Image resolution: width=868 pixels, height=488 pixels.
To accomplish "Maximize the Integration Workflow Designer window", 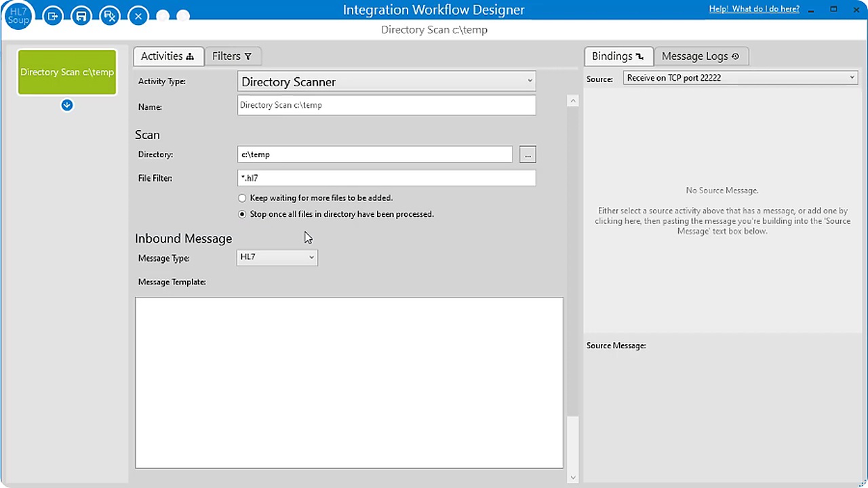I will 834,9.
